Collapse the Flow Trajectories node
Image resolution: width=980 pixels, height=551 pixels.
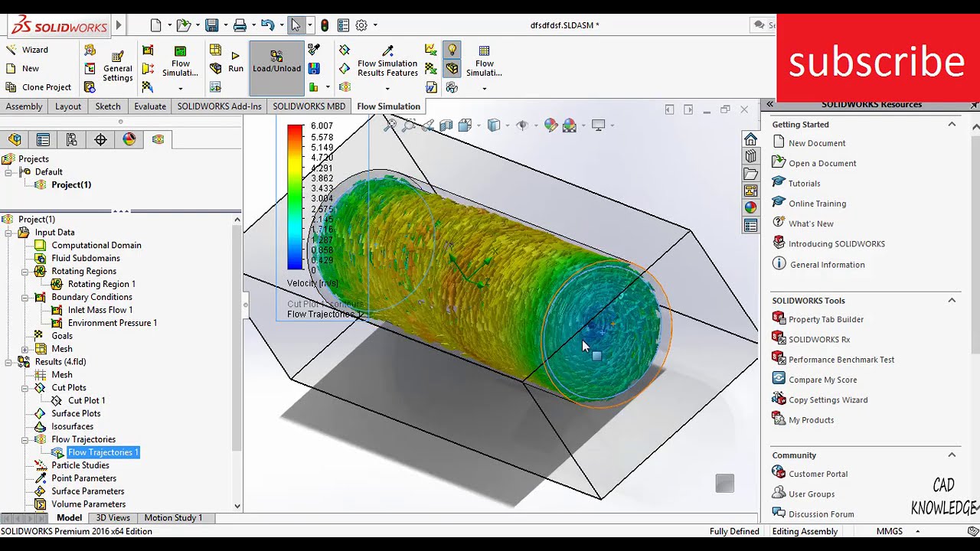24,440
